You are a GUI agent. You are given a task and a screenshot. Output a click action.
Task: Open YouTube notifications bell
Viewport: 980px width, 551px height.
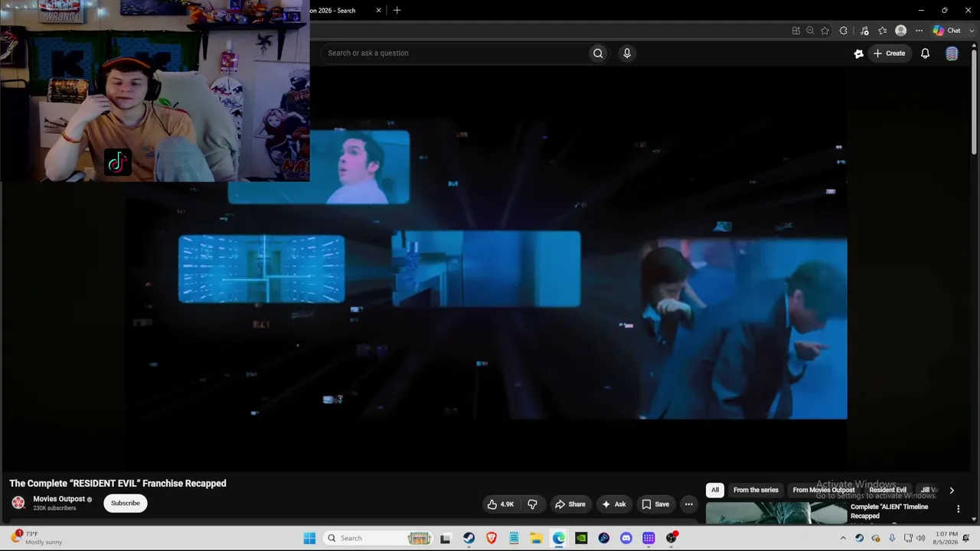pos(925,54)
